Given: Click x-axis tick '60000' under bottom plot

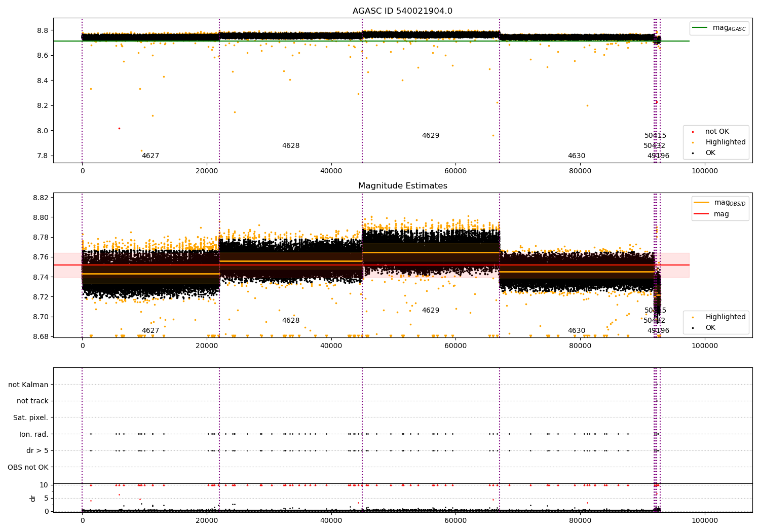Looking at the screenshot, I should 455,521.
